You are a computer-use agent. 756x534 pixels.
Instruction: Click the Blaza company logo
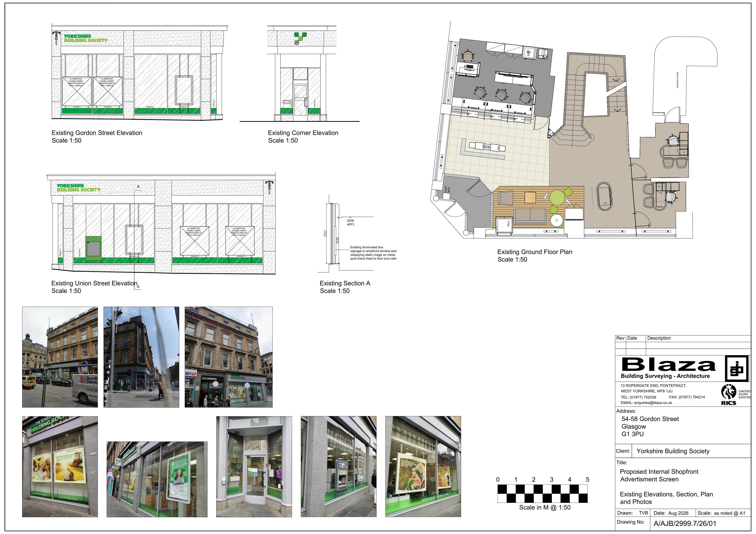coord(668,364)
